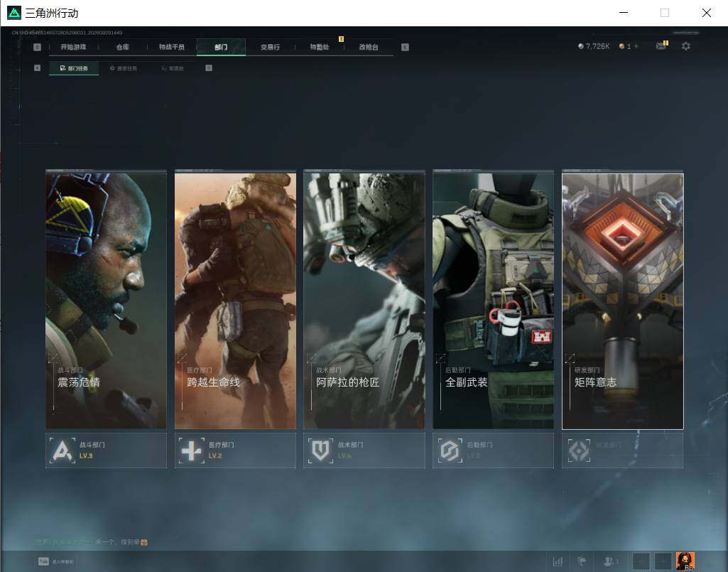Click the 医疗部门 medical cross icon
The height and width of the screenshot is (572, 728).
coord(191,450)
